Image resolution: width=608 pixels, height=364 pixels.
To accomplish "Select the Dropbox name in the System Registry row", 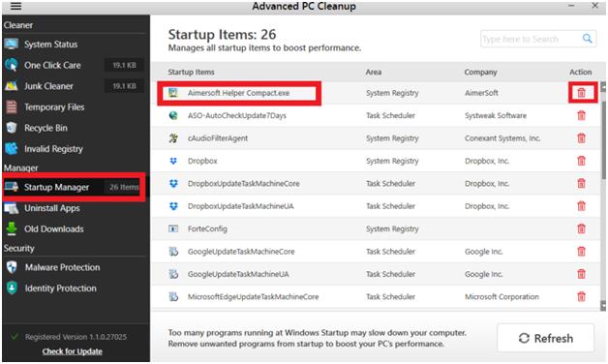I will point(202,161).
